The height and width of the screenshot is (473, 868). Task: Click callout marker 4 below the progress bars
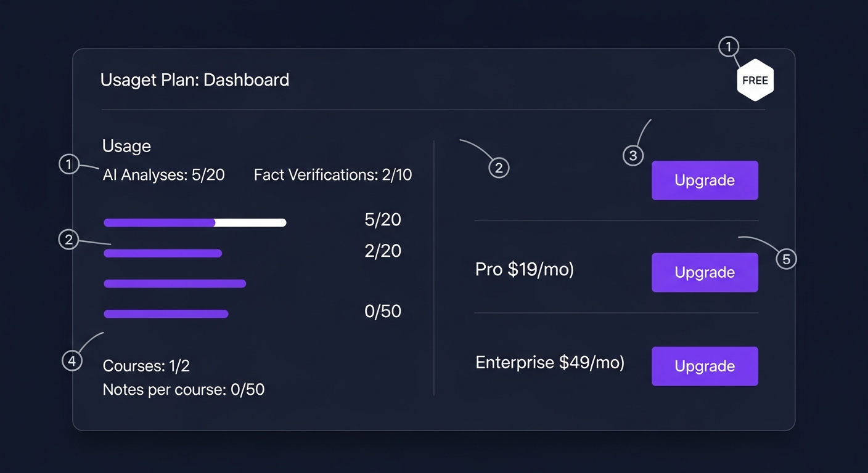pos(72,360)
